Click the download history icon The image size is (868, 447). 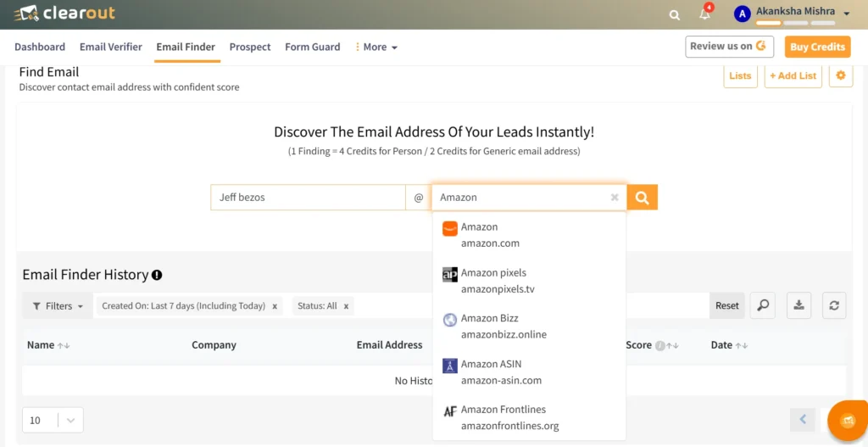(798, 305)
